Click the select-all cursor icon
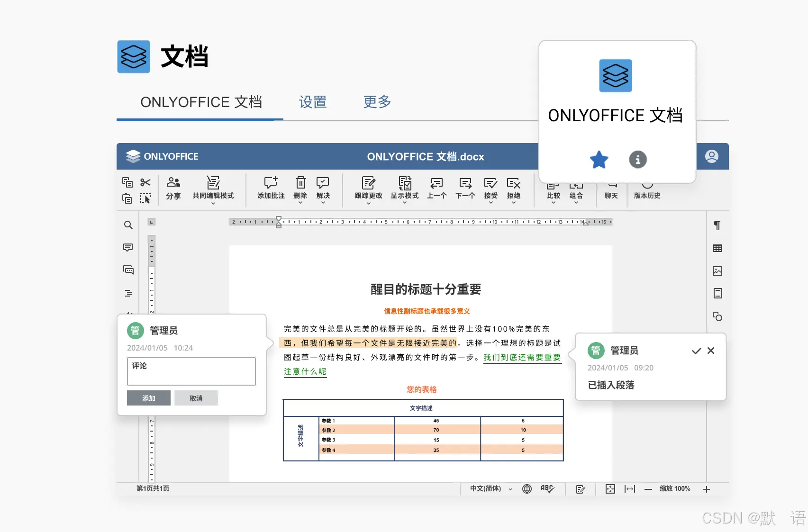 point(145,198)
